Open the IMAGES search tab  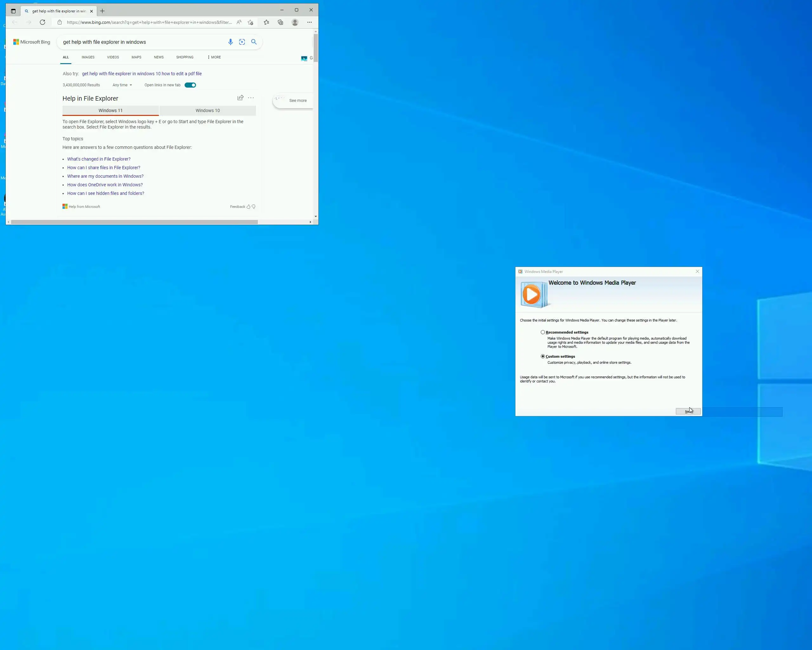coord(88,57)
